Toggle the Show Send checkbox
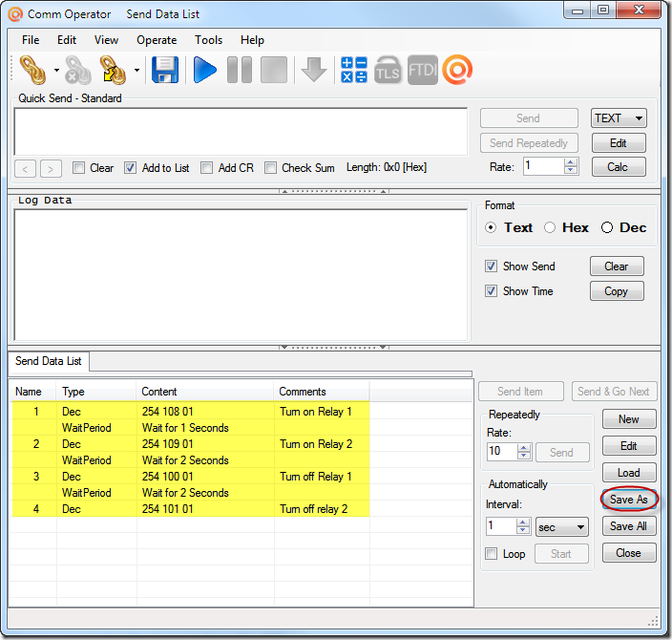The height and width of the screenshot is (640, 672). 492,267
